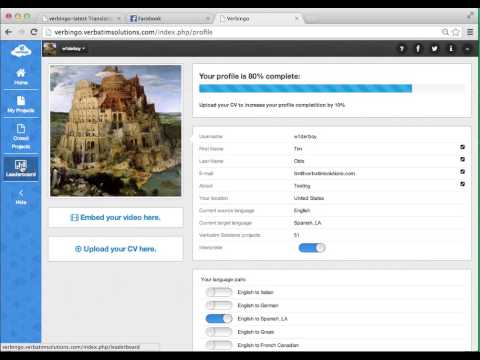Click the first name value 'Tim'

pyautogui.click(x=298, y=149)
